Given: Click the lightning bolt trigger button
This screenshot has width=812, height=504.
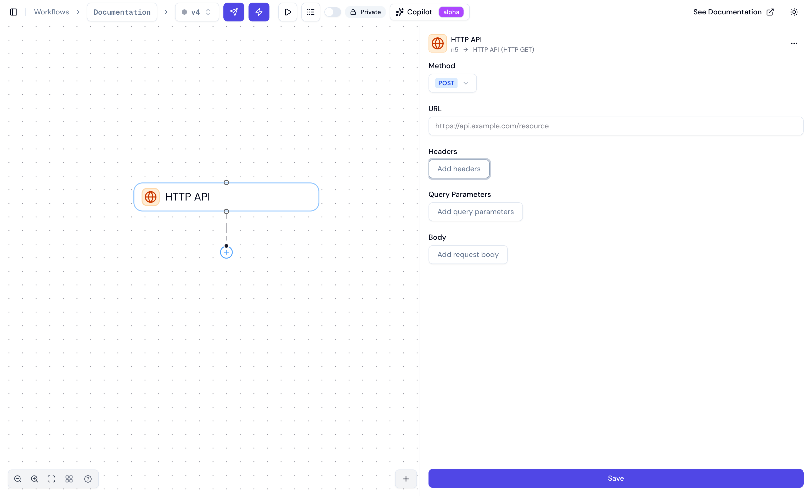Looking at the screenshot, I should click(259, 12).
